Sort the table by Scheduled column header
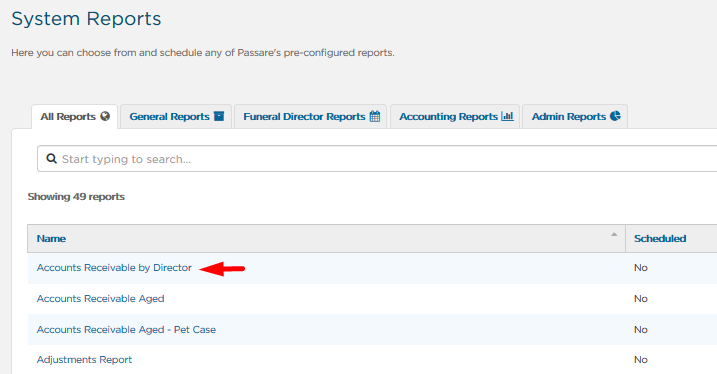The height and width of the screenshot is (374, 717). pos(660,239)
